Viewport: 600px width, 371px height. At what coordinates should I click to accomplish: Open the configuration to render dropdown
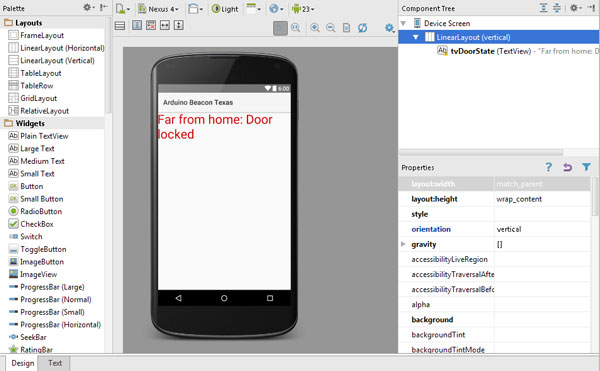point(122,8)
